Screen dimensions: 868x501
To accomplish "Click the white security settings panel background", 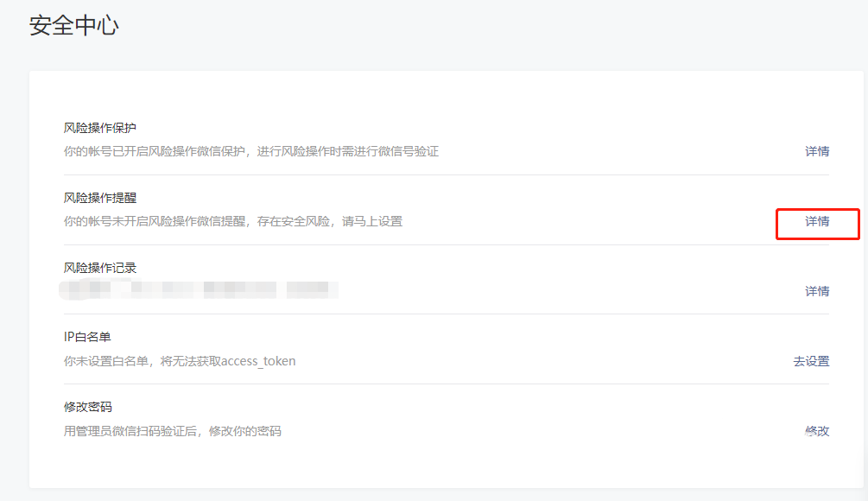I will (x=432, y=471).
